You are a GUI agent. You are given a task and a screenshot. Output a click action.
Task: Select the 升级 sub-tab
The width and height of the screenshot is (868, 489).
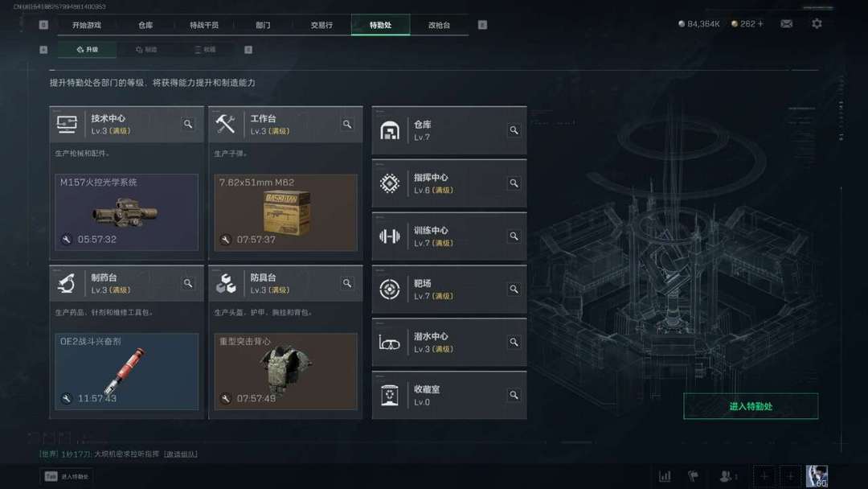[x=88, y=49]
